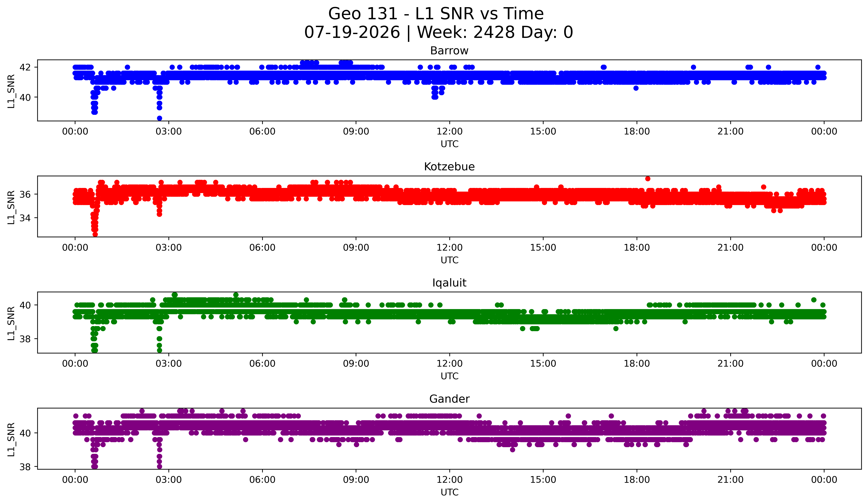Click the date and week subtitle line
This screenshot has width=868, height=504.
[438, 32]
